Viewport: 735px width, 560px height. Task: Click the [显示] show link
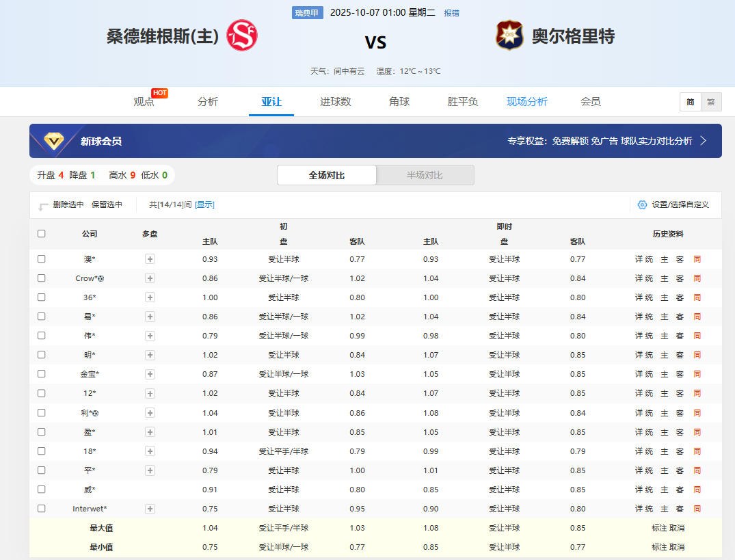204,204
